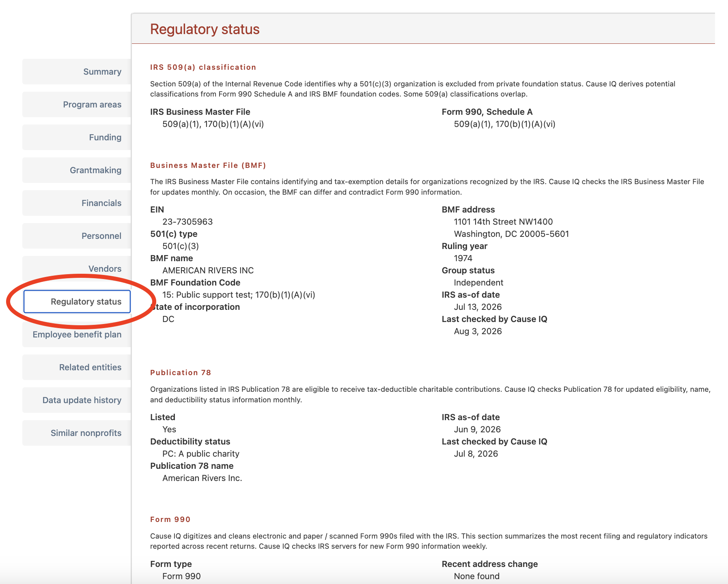
Task: Click the Jul 13, 2026 IRS as-of date
Action: pyautogui.click(x=478, y=307)
